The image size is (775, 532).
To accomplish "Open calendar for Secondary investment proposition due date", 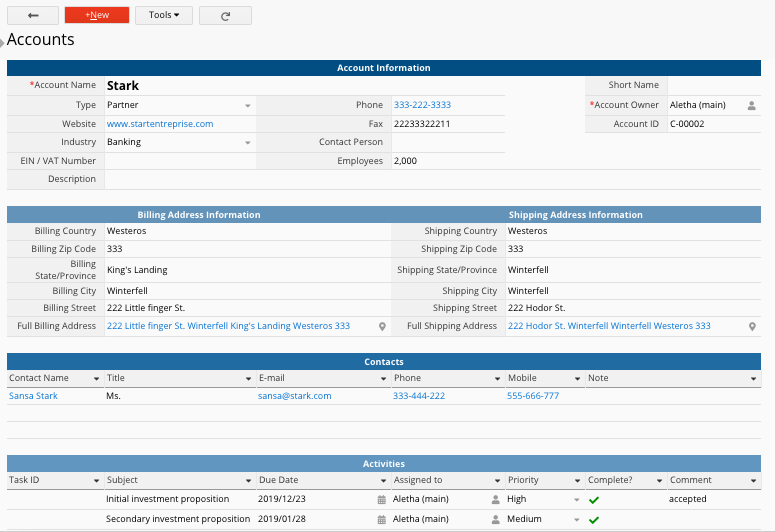I will click(381, 519).
